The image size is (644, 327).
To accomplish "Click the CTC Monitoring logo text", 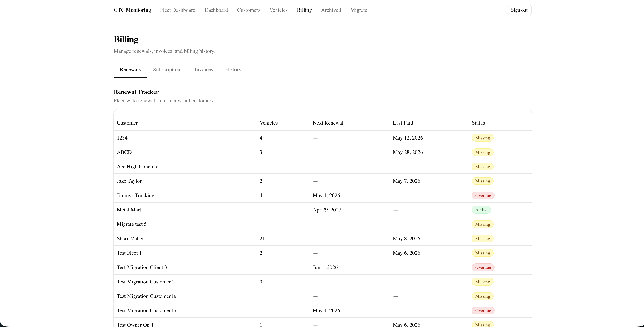I will point(132,10).
